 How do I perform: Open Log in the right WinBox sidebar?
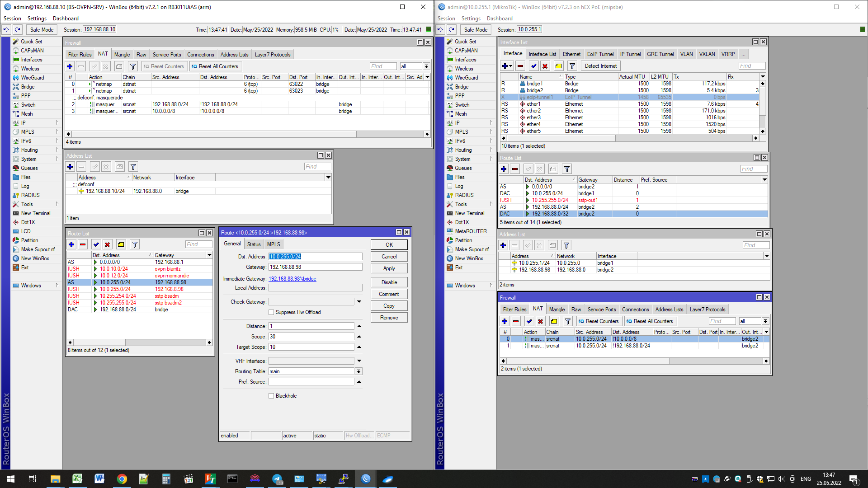point(459,186)
